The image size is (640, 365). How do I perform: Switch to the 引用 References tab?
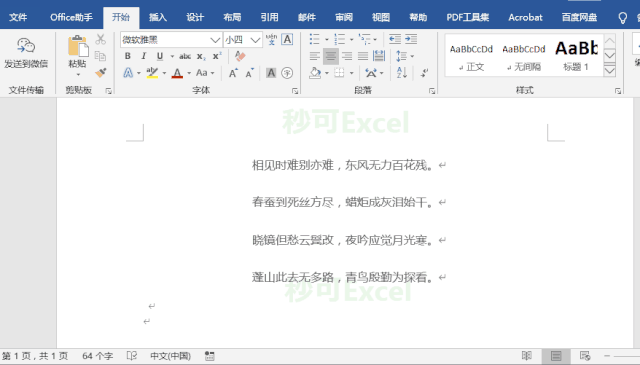coord(269,18)
